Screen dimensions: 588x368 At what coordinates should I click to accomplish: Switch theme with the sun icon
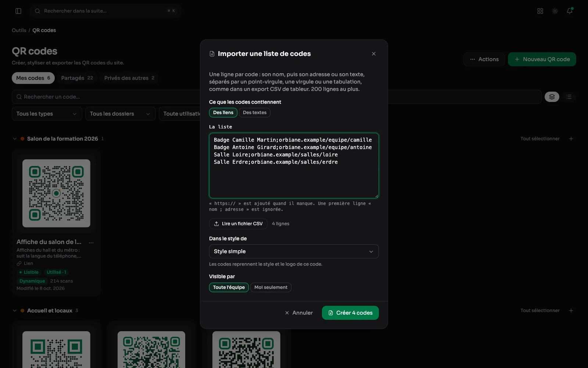pos(555,11)
